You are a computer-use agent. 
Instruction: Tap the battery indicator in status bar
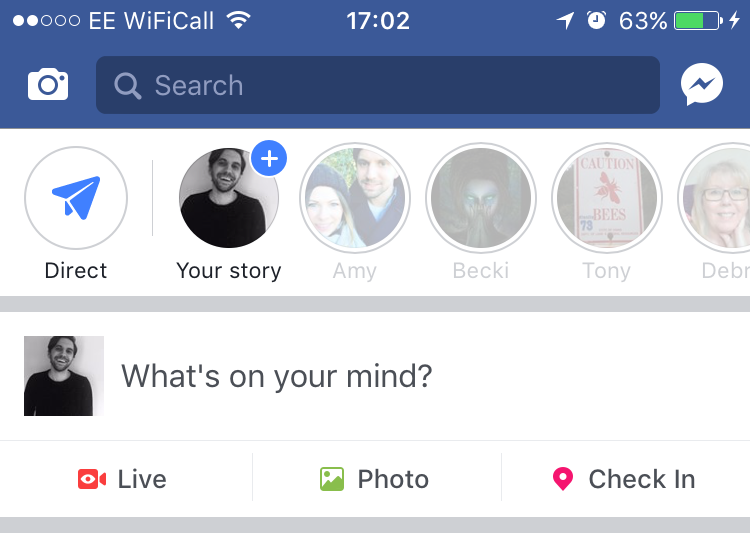coord(697,20)
